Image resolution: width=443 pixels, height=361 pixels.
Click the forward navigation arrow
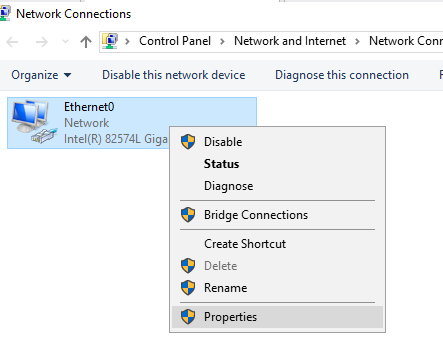pyautogui.click(x=42, y=42)
